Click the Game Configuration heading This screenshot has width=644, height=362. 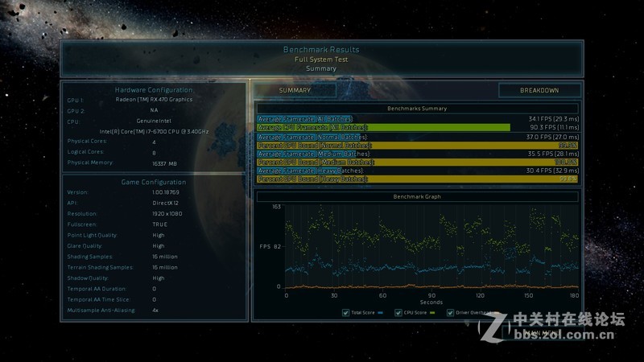click(x=154, y=183)
